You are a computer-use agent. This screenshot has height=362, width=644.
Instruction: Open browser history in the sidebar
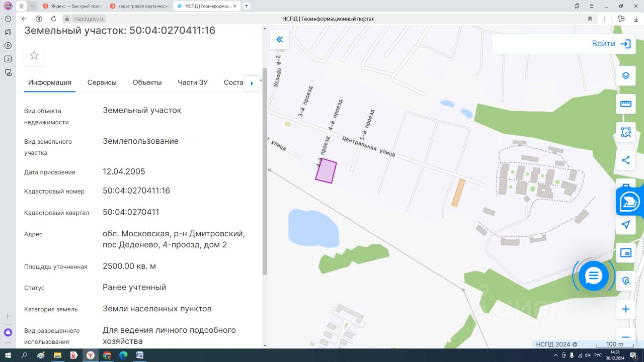(x=8, y=19)
